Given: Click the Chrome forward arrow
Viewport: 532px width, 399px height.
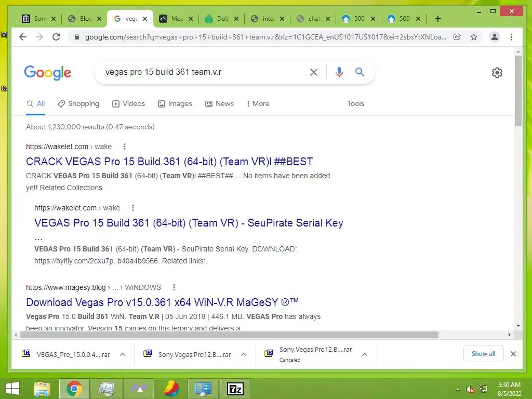Looking at the screenshot, I should [39, 37].
